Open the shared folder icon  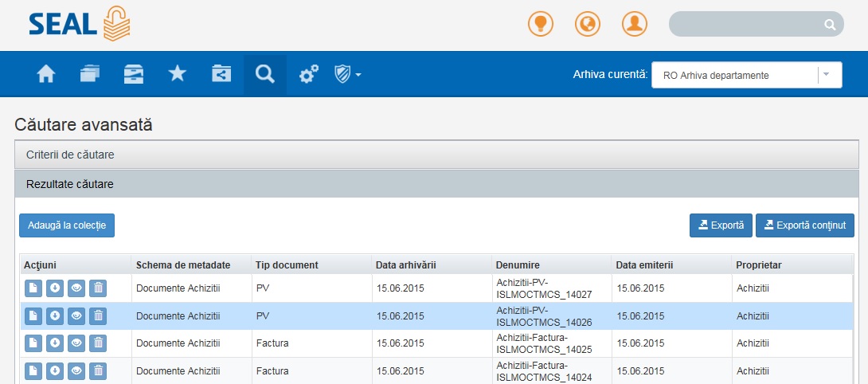tap(221, 74)
